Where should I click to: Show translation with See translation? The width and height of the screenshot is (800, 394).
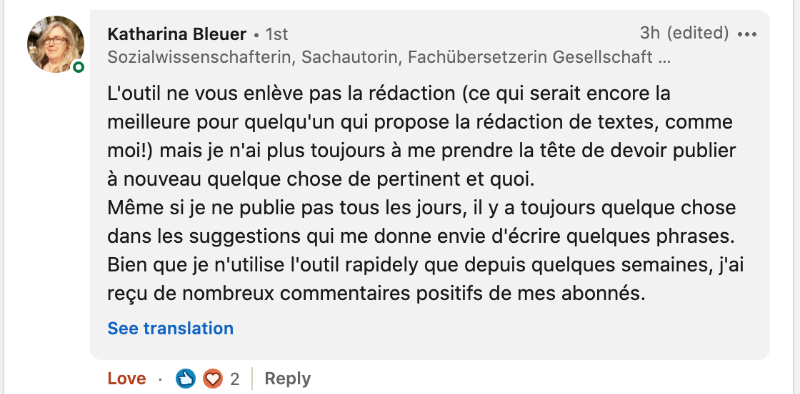point(170,328)
